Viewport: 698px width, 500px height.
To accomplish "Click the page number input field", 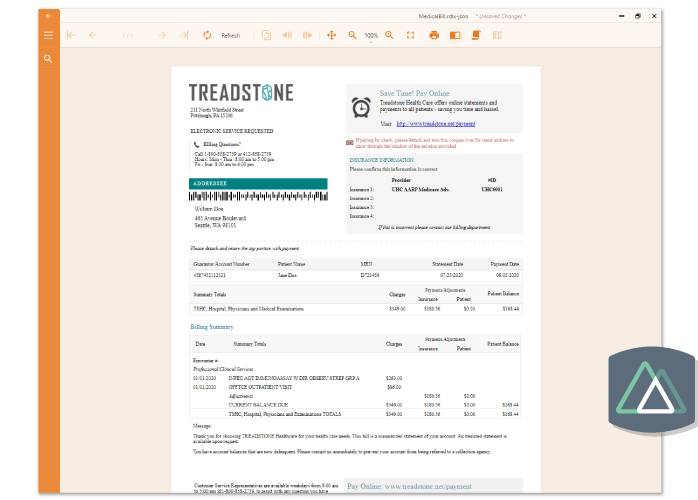I will tap(127, 35).
